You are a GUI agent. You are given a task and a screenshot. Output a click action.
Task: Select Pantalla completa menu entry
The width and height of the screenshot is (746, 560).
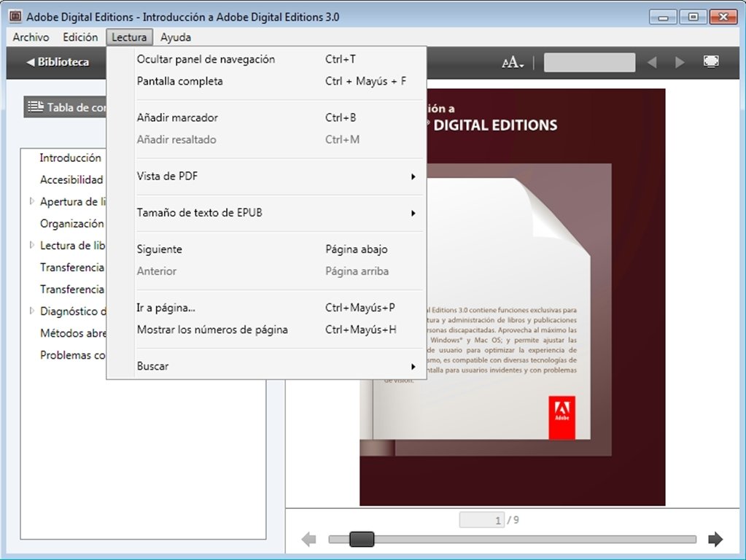coord(266,81)
